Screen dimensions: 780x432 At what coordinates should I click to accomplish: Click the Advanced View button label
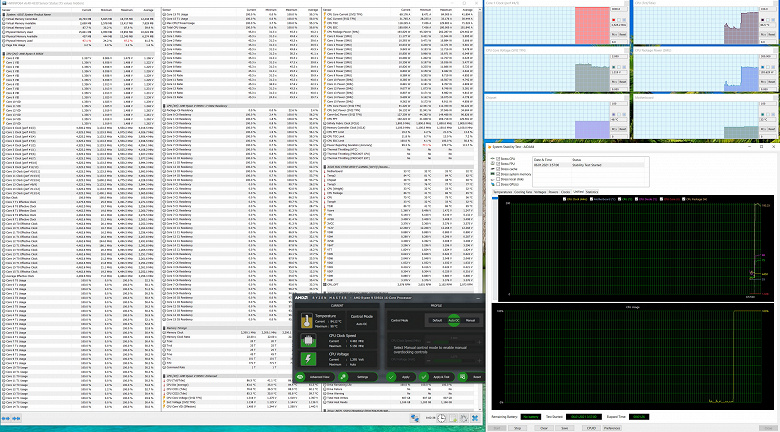(x=319, y=377)
